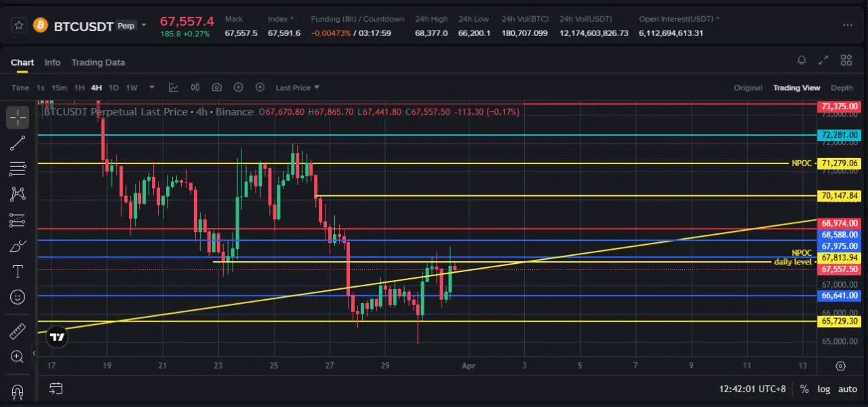This screenshot has height=407, width=868.
Task: Toggle the magnet mode icon
Action: pyautogui.click(x=18, y=391)
